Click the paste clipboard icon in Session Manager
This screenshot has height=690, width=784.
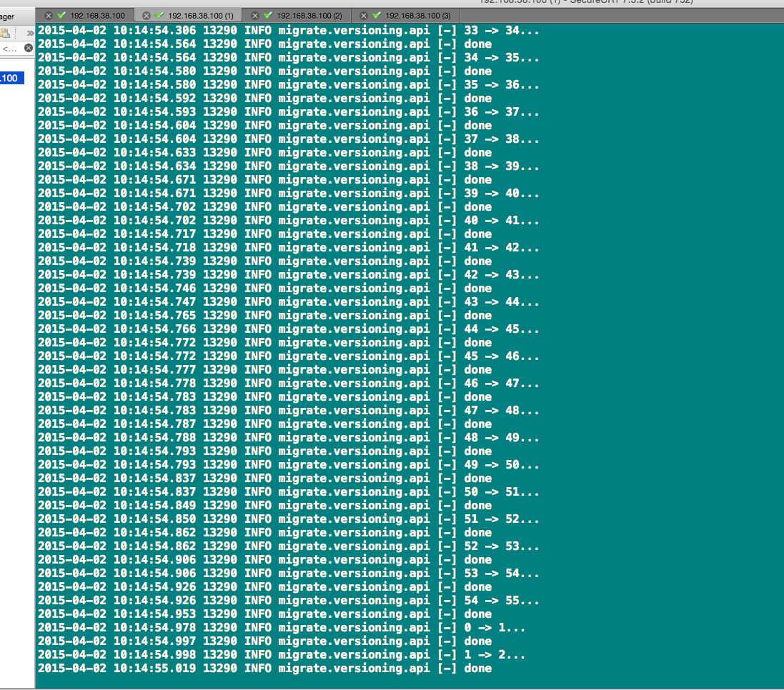point(5,33)
